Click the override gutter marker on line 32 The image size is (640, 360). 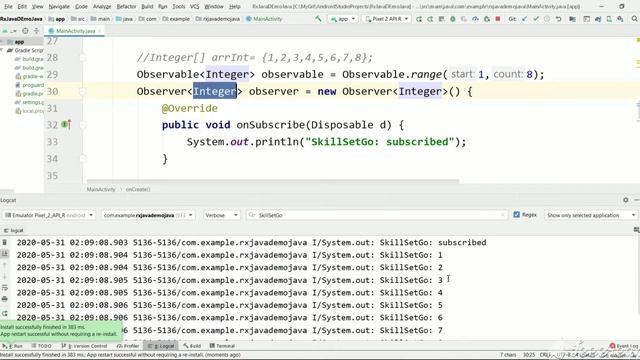pos(66,124)
